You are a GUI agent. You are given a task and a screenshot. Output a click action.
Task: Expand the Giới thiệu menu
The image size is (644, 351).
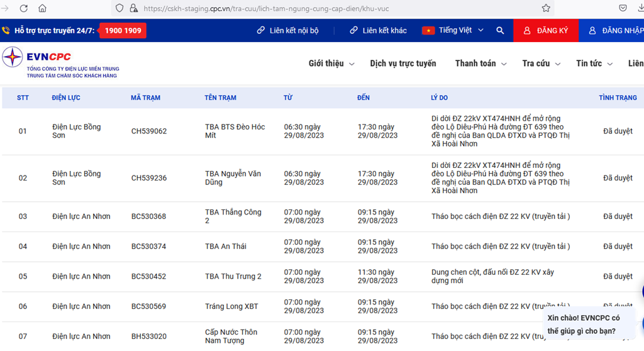point(331,64)
